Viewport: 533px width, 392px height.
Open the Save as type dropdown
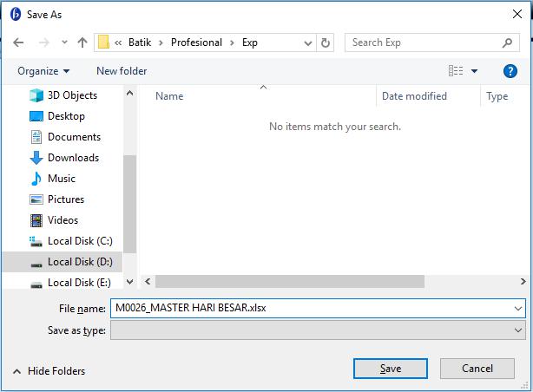coord(317,330)
